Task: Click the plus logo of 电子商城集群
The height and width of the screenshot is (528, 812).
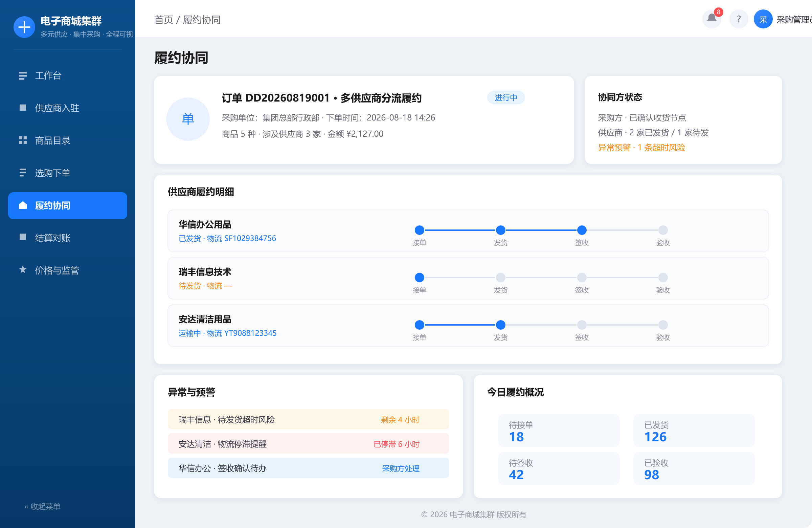Action: pyautogui.click(x=24, y=27)
